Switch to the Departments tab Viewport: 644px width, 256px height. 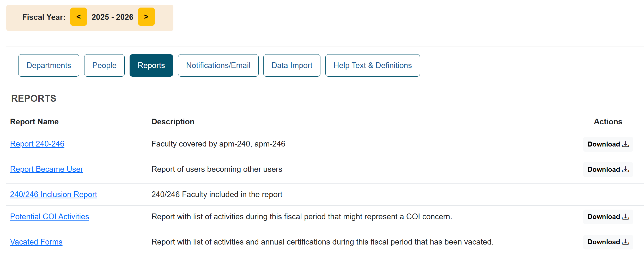tap(49, 65)
